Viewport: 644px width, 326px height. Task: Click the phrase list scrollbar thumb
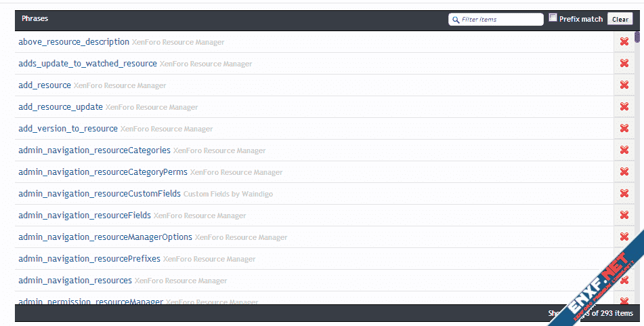click(637, 37)
